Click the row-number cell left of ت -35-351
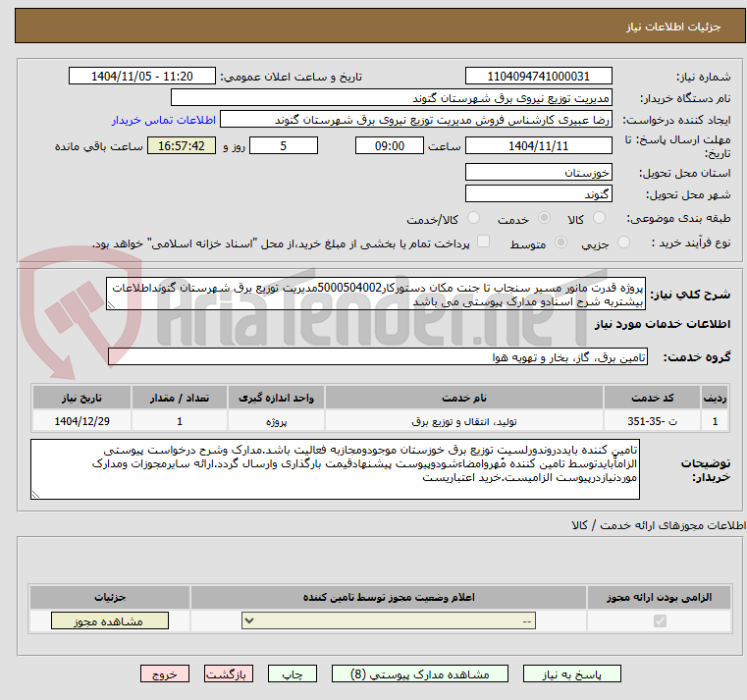 point(715,421)
